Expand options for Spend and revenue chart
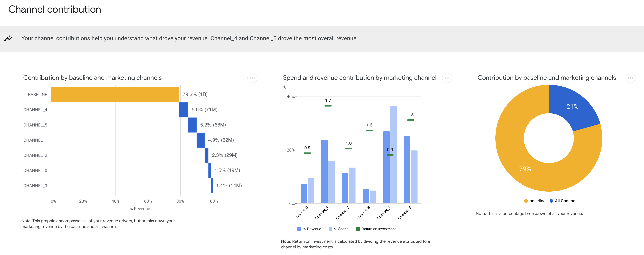Screen dimensions: 644x255 [x=447, y=78]
